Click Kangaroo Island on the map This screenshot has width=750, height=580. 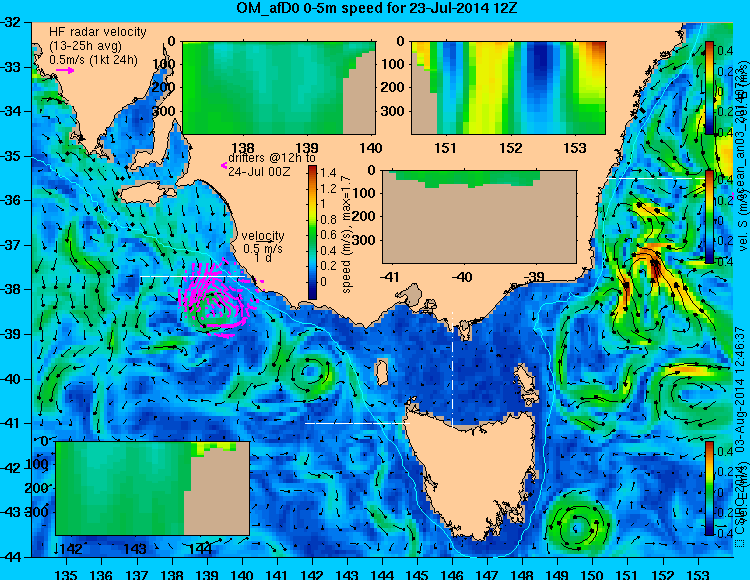point(146,192)
